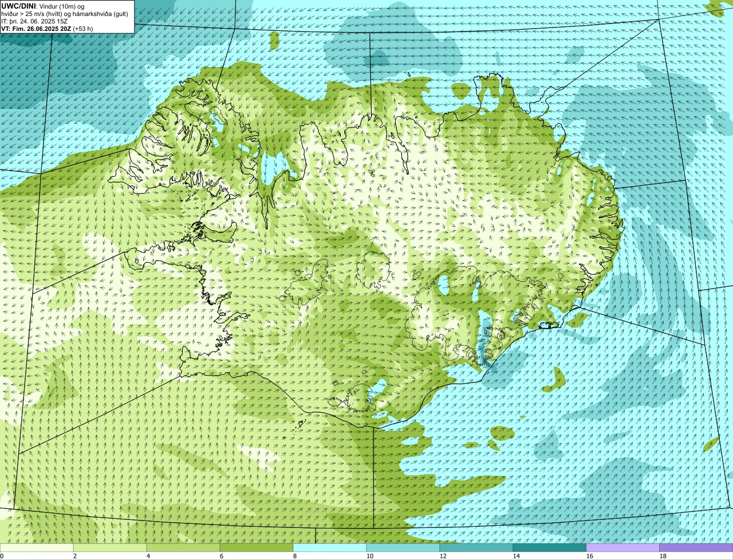Click the legend color band between 10 and 12
The height and width of the screenshot is (560, 733).
(x=403, y=547)
